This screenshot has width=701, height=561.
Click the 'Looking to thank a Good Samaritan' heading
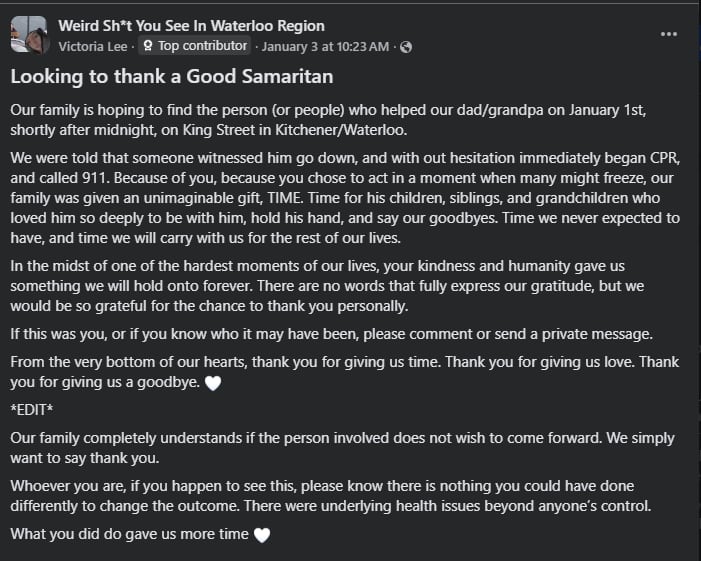tap(172, 76)
